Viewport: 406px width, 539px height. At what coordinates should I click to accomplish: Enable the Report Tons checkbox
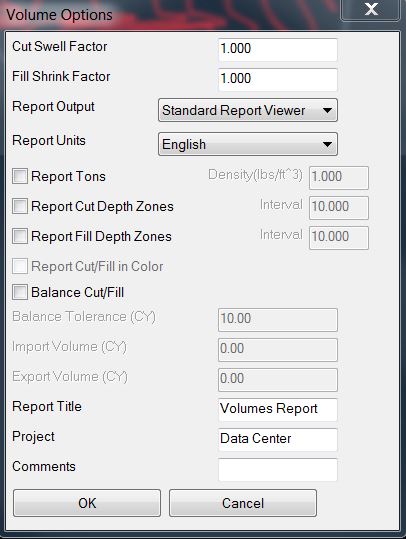pyautogui.click(x=20, y=176)
